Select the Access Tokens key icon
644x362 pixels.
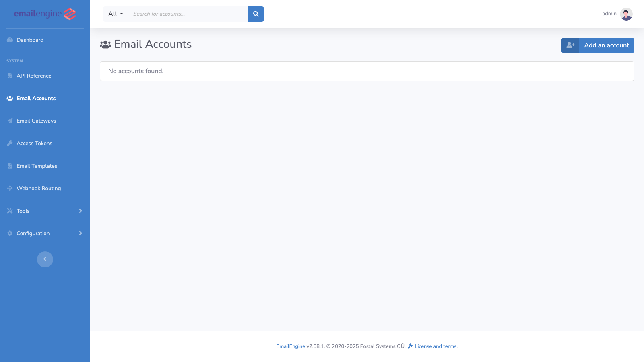point(9,143)
